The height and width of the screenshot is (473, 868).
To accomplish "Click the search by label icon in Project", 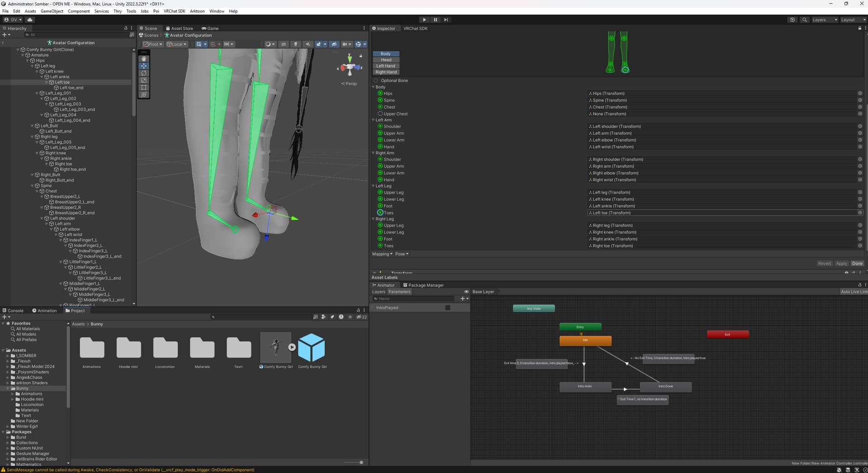I will [x=332, y=317].
